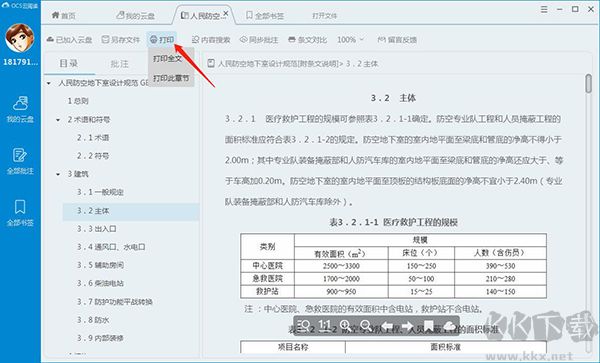Click the 1:1 actual size icon
The image size is (600, 363).
[x=324, y=326]
